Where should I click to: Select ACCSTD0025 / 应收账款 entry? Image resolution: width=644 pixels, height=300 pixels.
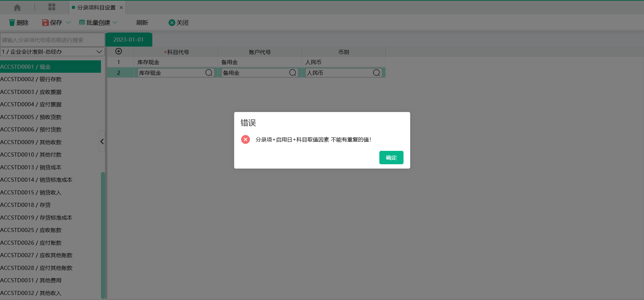[x=50, y=230]
